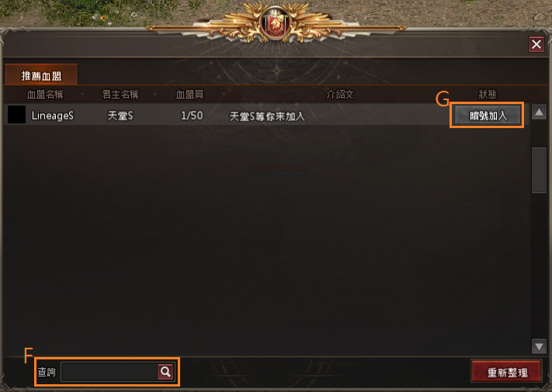Sort by the 血盟名稱 column header
Screen dimensions: 552x392
[45, 94]
